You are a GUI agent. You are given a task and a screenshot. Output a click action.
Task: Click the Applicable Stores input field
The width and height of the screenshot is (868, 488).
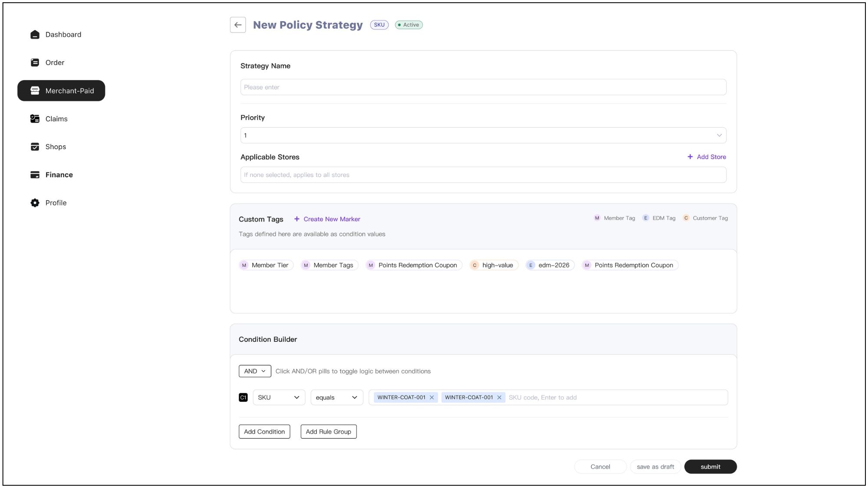click(x=483, y=175)
